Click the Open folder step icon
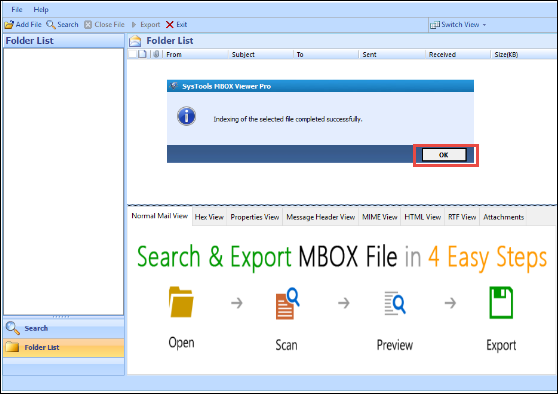558x394 pixels. 181,302
